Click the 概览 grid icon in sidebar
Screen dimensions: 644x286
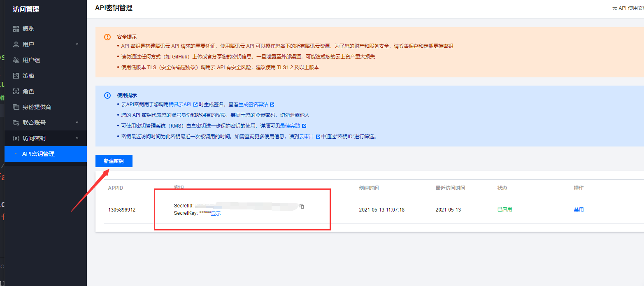[x=16, y=29]
